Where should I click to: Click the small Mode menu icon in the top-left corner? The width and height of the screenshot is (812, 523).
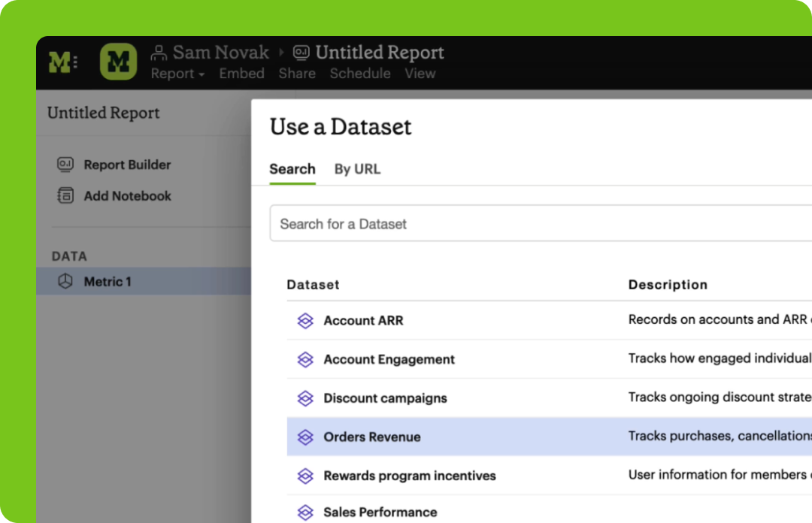(62, 62)
